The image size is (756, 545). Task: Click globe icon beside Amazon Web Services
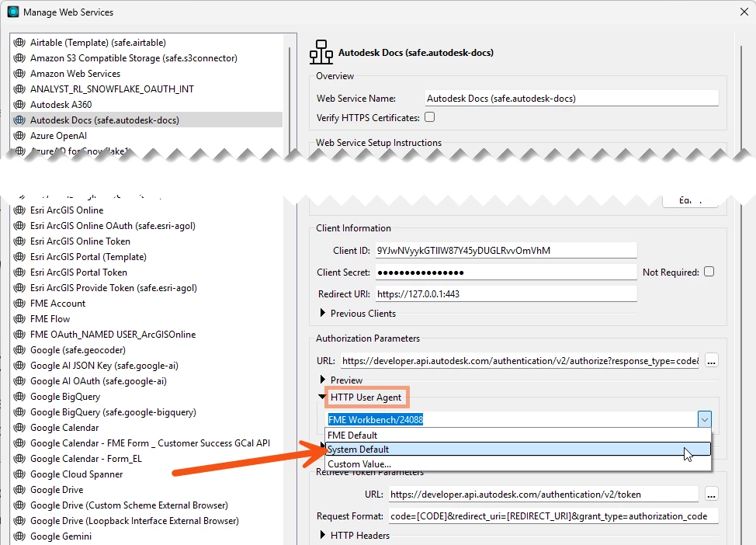[x=19, y=73]
